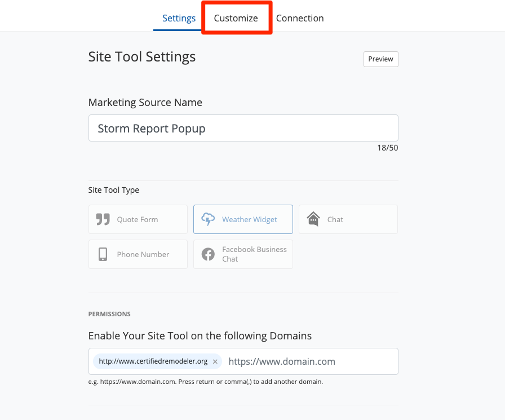505x420 pixels.
Task: Click the https://www.domain.com placeholder input
Action: coord(310,361)
